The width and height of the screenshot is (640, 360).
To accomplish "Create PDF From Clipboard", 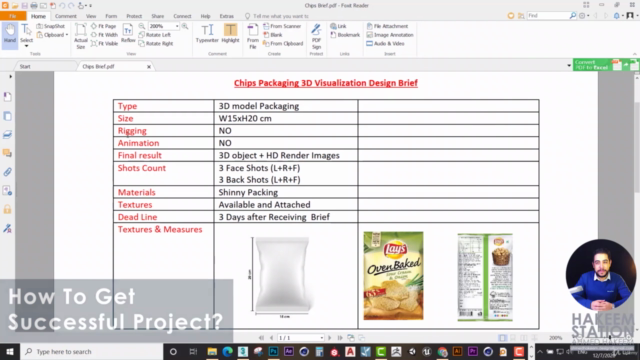I will pyautogui.click(x=283, y=43).
